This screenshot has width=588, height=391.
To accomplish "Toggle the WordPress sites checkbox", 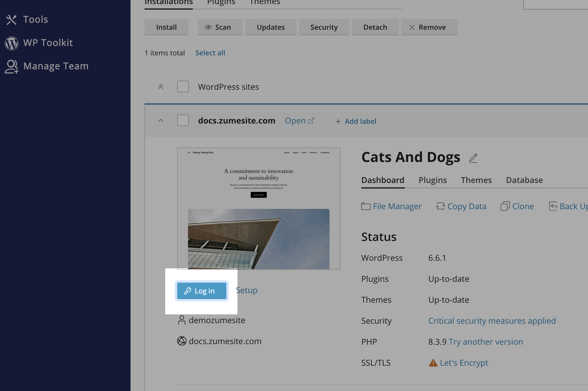I will pyautogui.click(x=183, y=87).
